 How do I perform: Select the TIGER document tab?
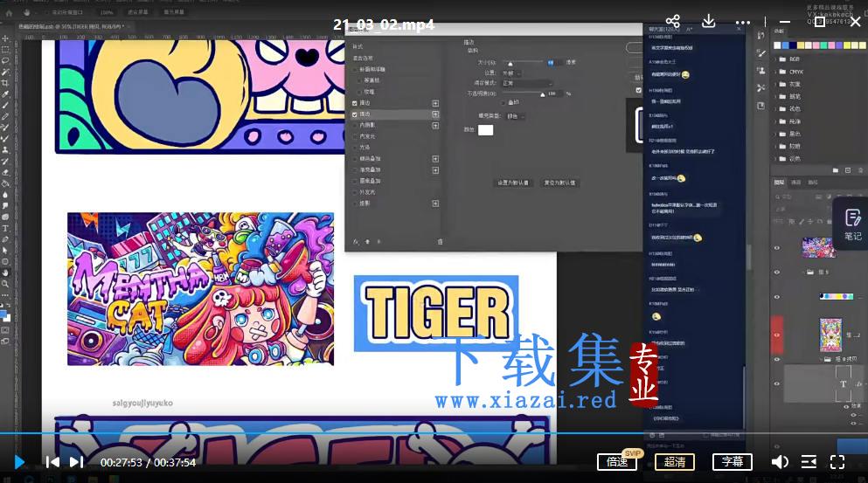click(x=74, y=26)
